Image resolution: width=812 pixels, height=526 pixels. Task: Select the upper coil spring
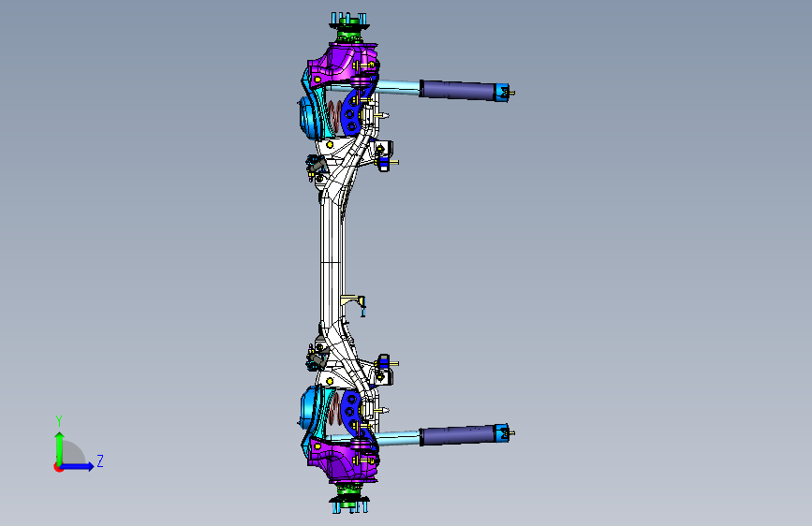pyautogui.click(x=334, y=115)
